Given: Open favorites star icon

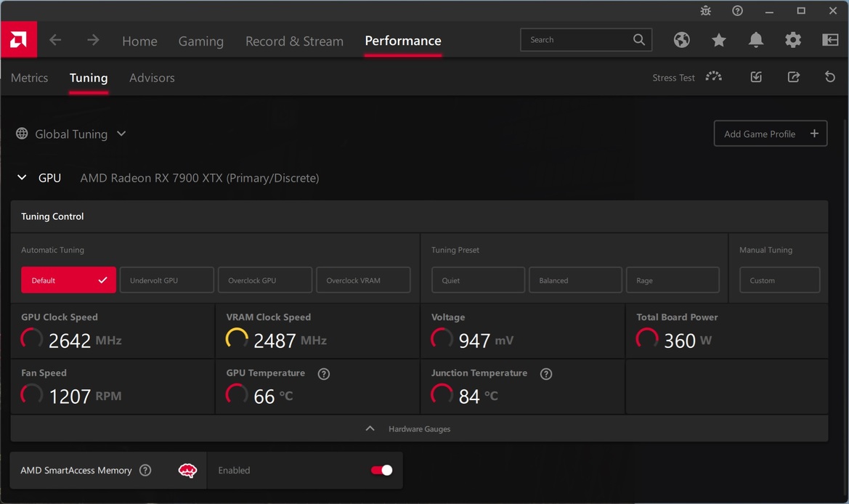Looking at the screenshot, I should [x=719, y=39].
